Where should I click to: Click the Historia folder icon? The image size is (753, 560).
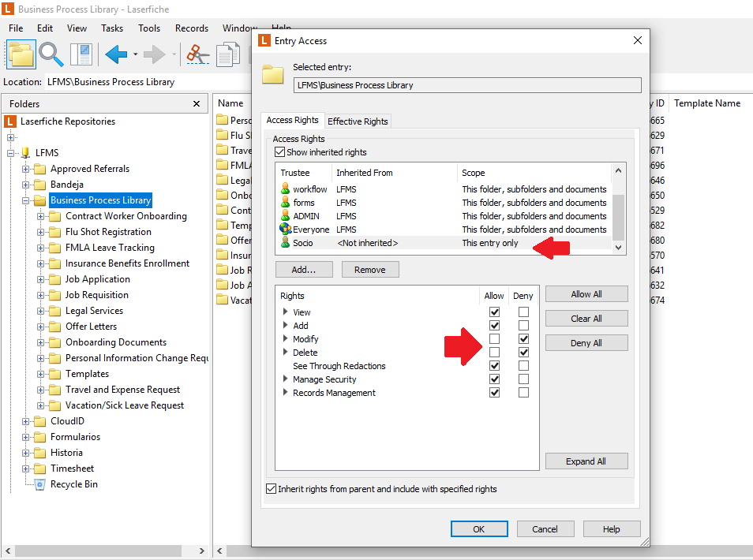click(40, 453)
